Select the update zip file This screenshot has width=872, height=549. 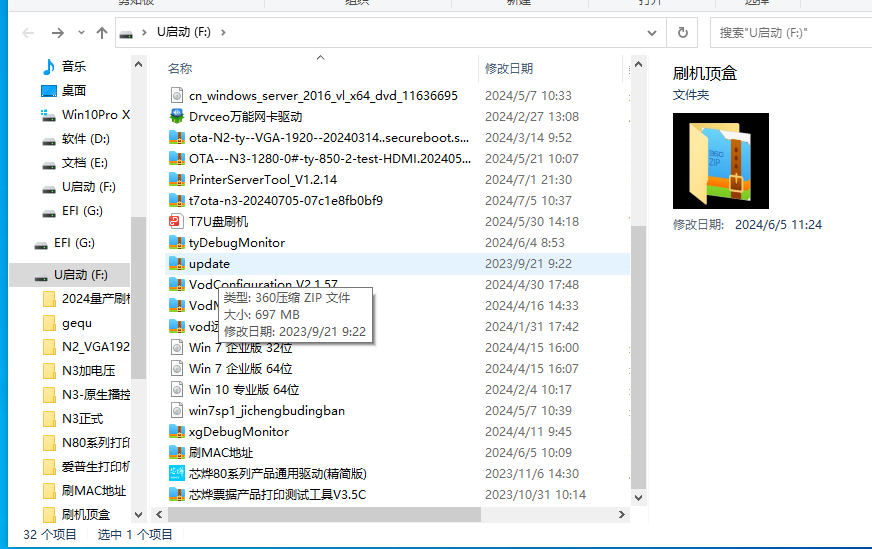(209, 264)
